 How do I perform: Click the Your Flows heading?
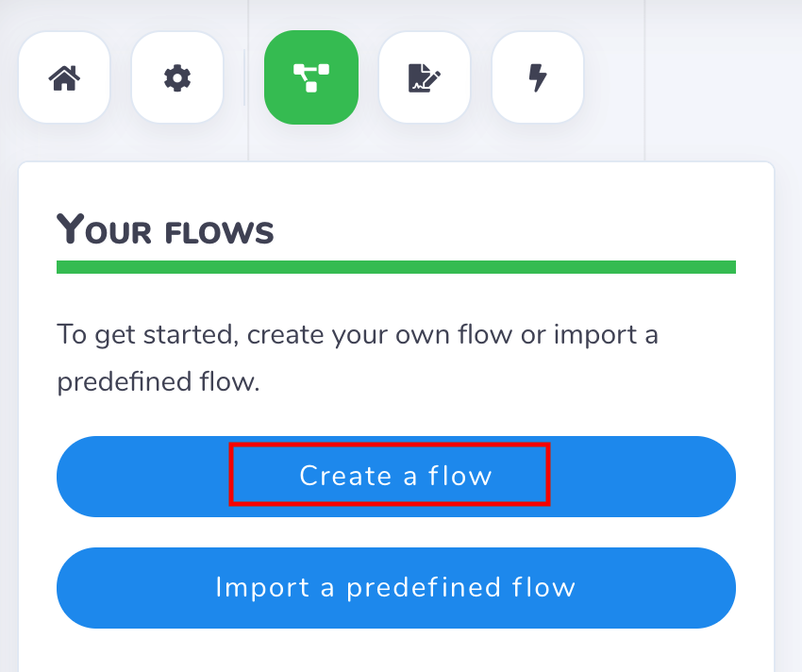[x=166, y=229]
